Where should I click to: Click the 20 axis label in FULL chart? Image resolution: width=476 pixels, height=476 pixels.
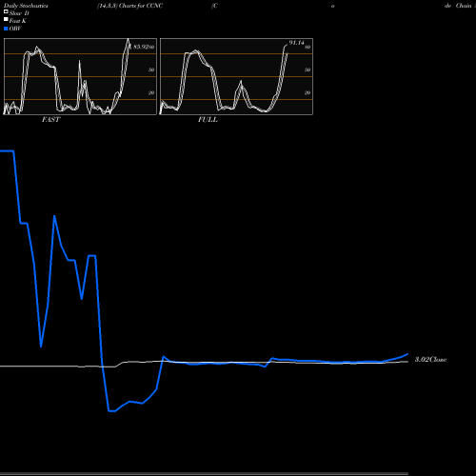307,92
